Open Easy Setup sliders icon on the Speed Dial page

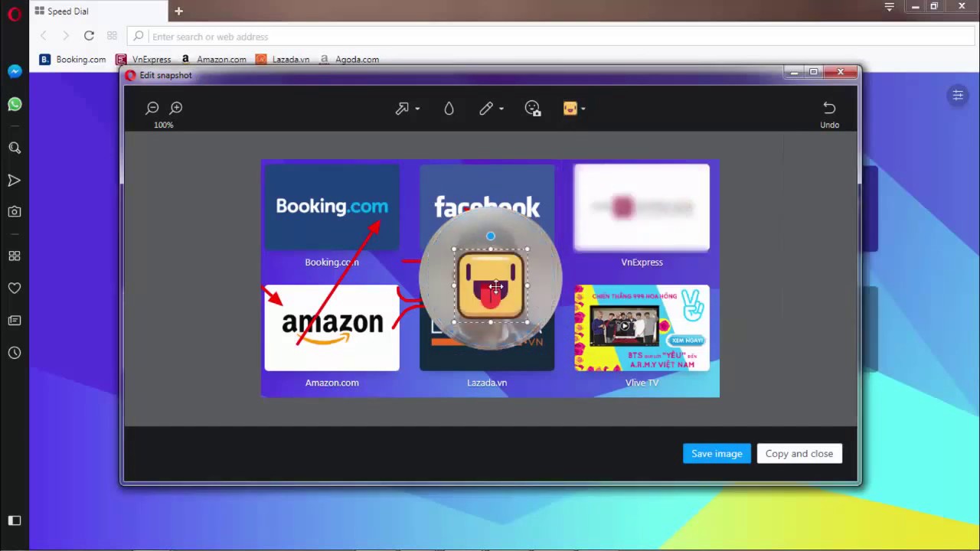pyautogui.click(x=958, y=95)
